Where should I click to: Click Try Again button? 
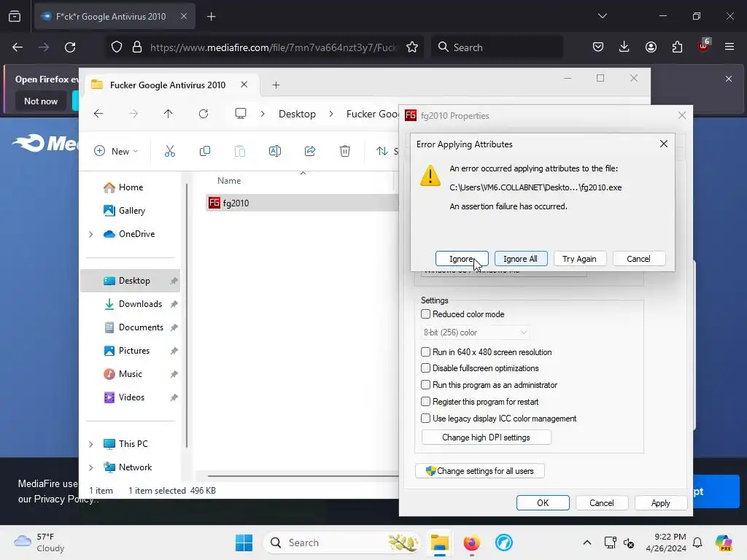click(x=579, y=259)
